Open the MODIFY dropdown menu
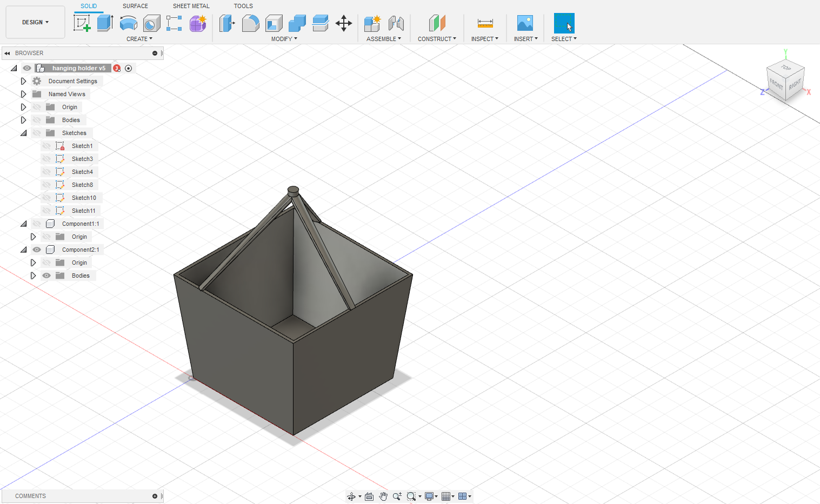The width and height of the screenshot is (820, 504). click(284, 39)
